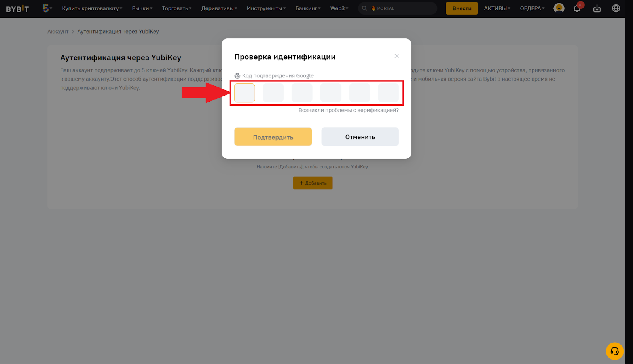Click the Google authenticator icon

(x=237, y=76)
